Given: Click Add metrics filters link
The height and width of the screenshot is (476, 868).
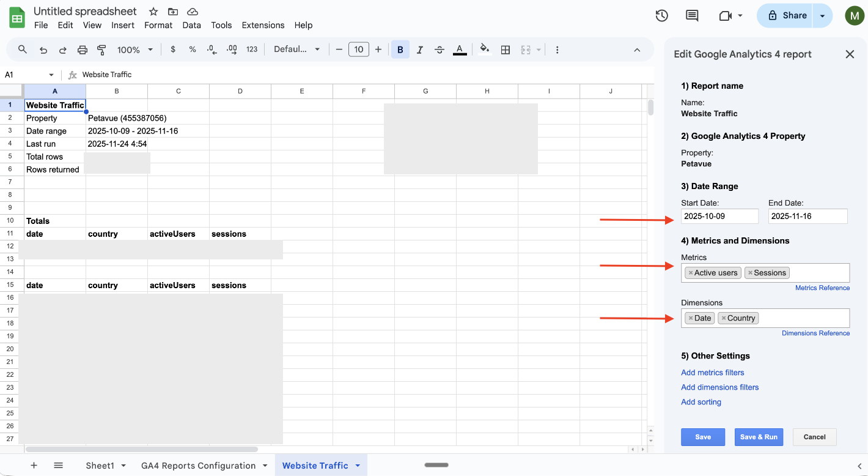Looking at the screenshot, I should tap(712, 373).
